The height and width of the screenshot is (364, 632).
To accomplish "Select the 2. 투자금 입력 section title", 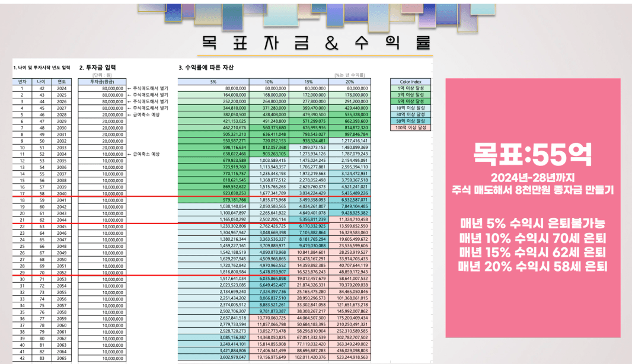I will point(102,68).
